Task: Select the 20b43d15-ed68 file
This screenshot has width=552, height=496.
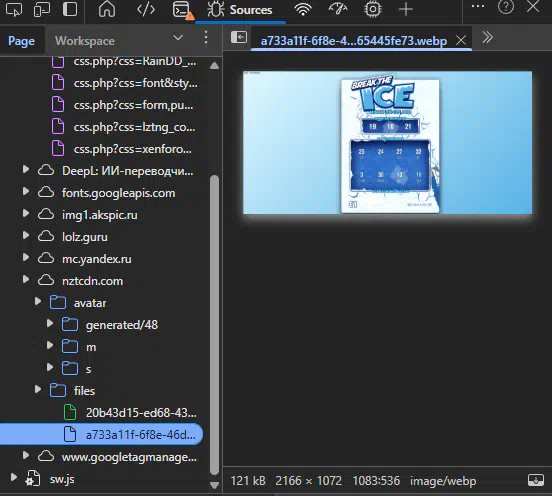Action: [x=141, y=413]
